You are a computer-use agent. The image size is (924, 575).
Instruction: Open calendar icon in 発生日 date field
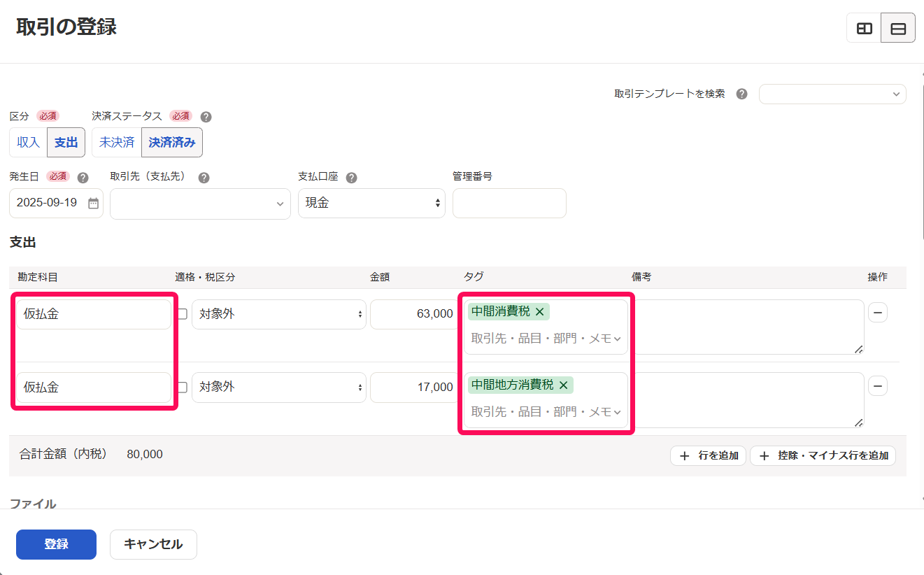tap(93, 204)
